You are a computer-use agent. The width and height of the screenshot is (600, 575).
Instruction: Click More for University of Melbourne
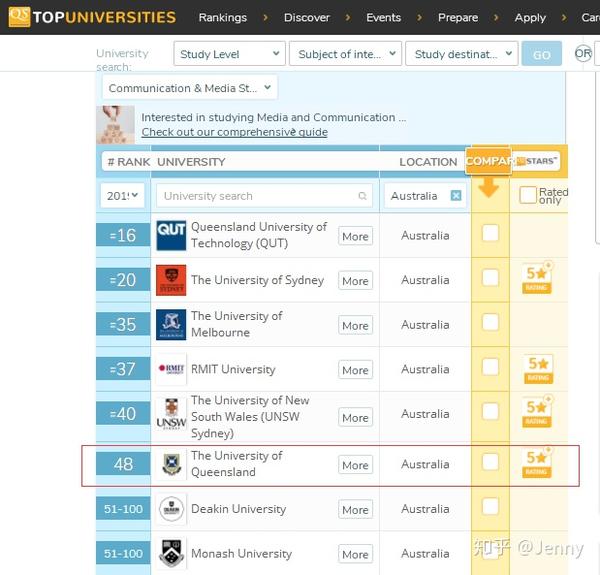pos(355,326)
